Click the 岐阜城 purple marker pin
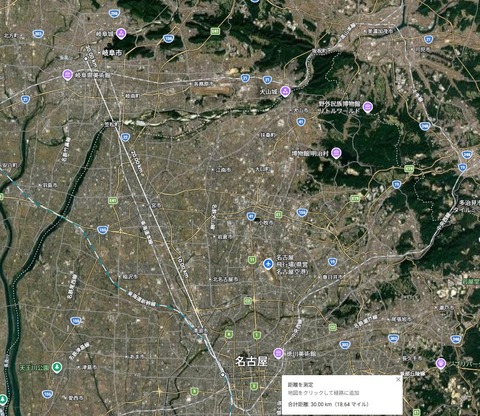Screen dimensions: 480x416 (x=121, y=33)
